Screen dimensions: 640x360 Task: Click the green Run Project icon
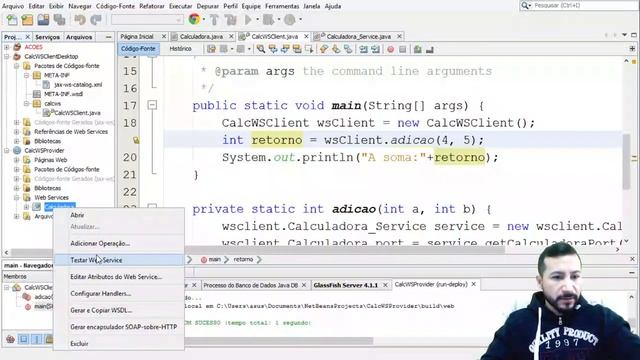click(248, 20)
